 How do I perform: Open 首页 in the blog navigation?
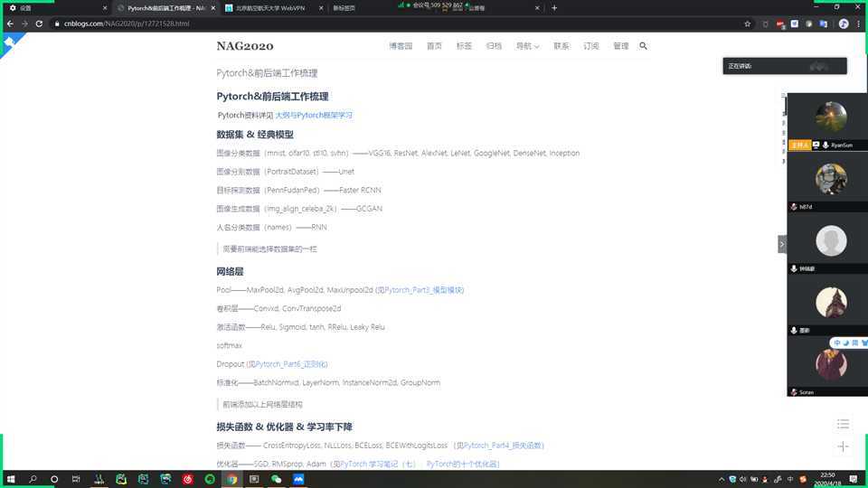434,46
